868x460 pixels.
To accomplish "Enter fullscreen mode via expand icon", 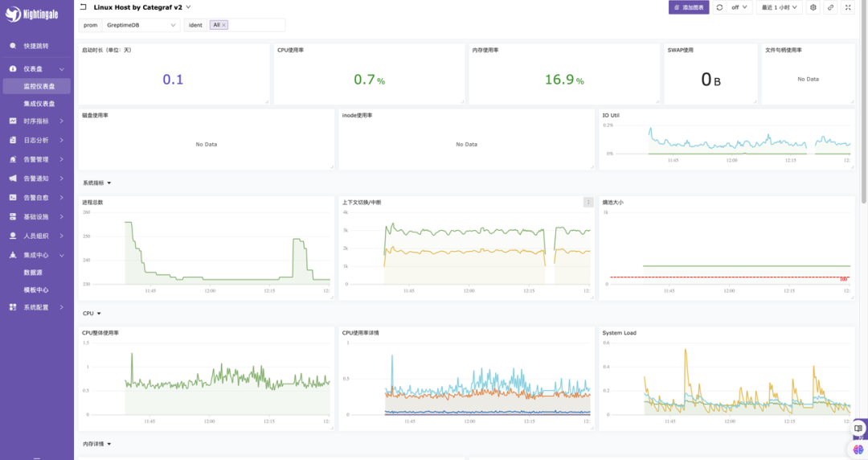I will click(848, 7).
